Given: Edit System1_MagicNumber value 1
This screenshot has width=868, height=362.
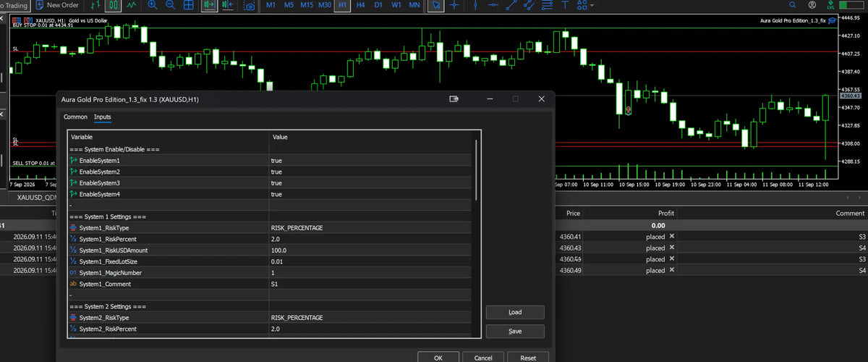Looking at the screenshot, I should coord(370,272).
